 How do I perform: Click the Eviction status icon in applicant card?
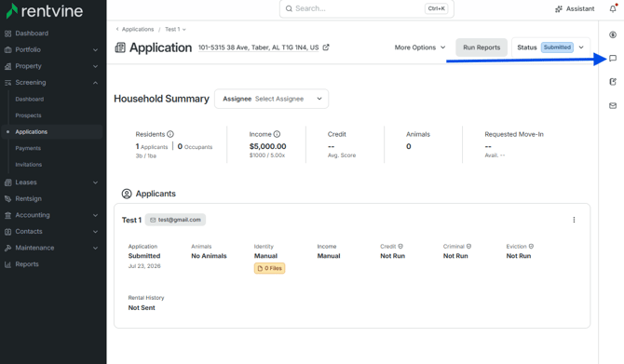tap(531, 247)
